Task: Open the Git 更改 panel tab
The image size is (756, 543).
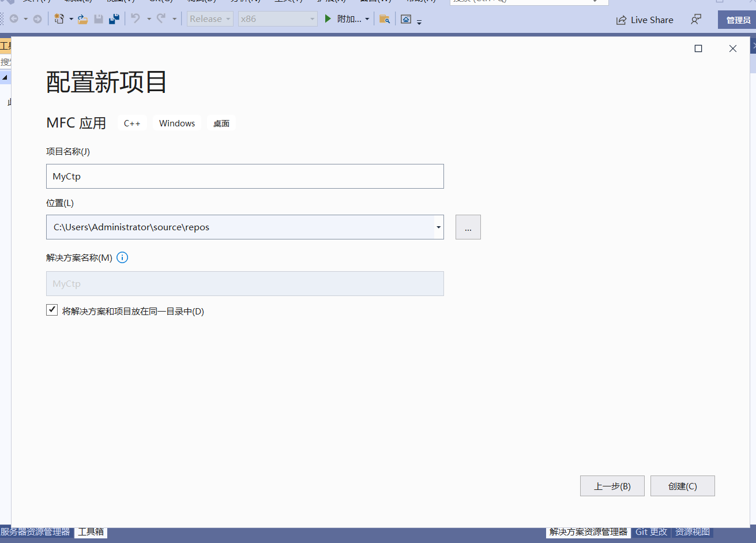Action: [x=651, y=531]
